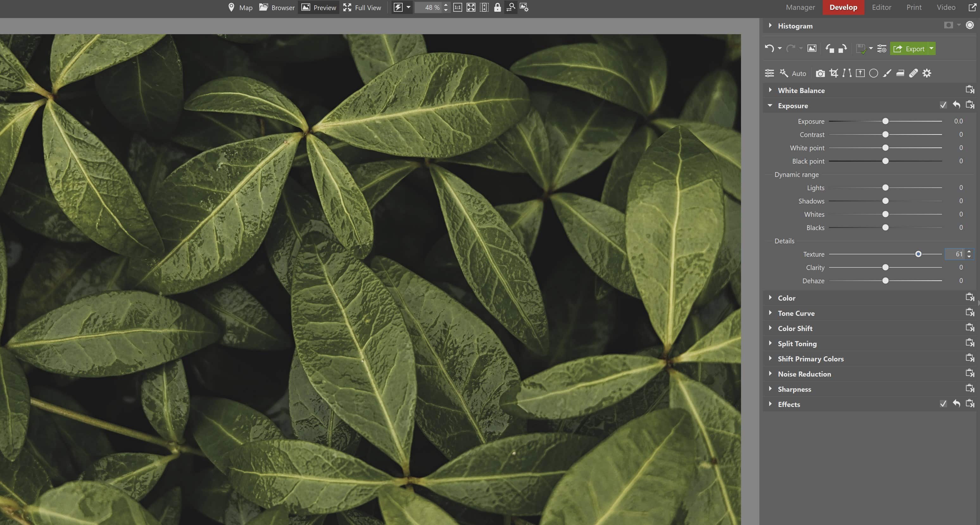Click the external window icon beside Video
The image size is (980, 525).
coord(972,7)
